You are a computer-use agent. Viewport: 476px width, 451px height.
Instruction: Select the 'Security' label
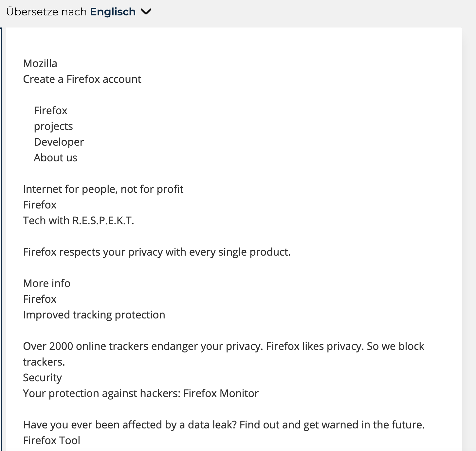43,378
